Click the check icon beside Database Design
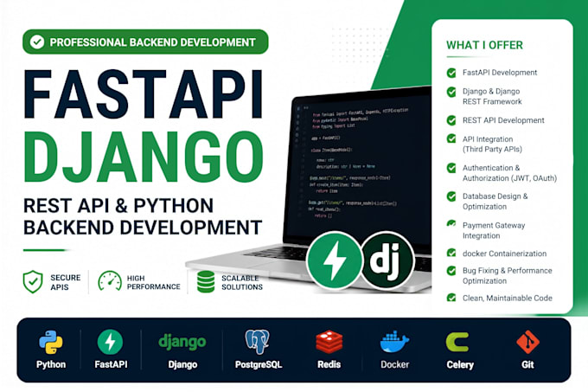588x392 pixels. point(451,196)
